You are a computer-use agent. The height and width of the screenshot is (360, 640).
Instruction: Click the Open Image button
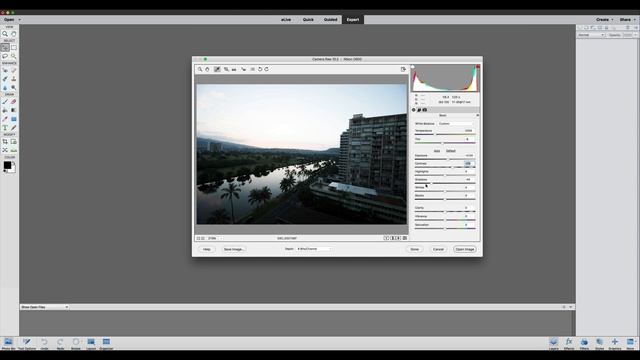465,249
